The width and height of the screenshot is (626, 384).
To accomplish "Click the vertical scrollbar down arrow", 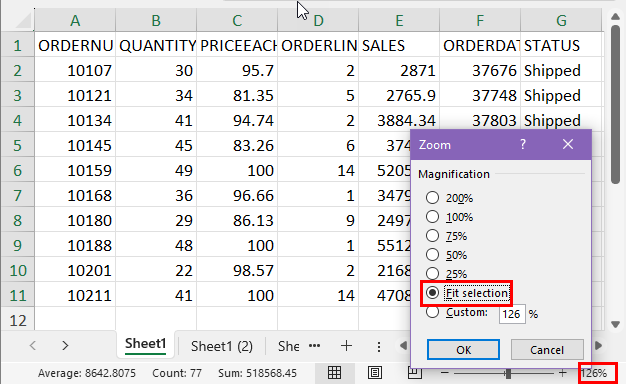I will [615, 324].
